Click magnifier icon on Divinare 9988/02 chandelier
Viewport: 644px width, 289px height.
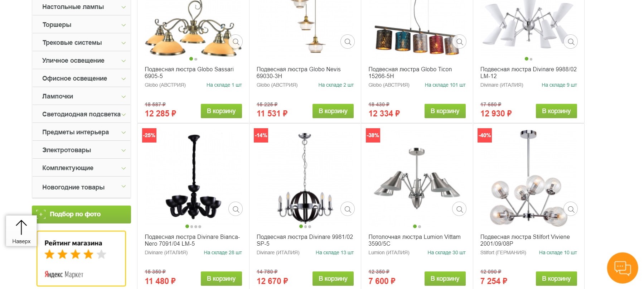pyautogui.click(x=571, y=42)
